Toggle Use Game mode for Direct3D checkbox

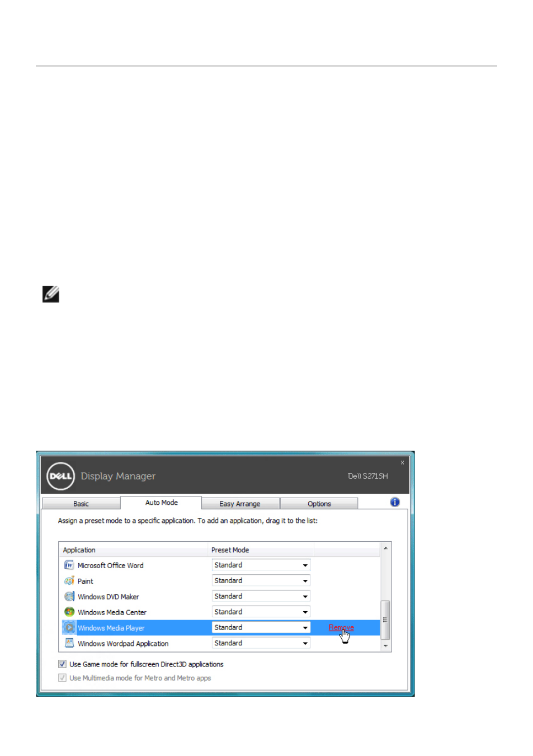click(x=62, y=664)
